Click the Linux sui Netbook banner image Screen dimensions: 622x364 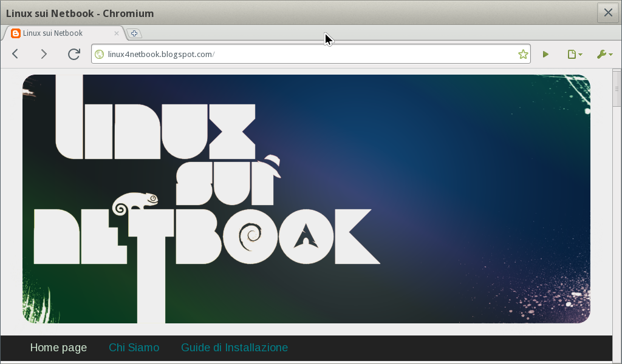click(x=306, y=199)
